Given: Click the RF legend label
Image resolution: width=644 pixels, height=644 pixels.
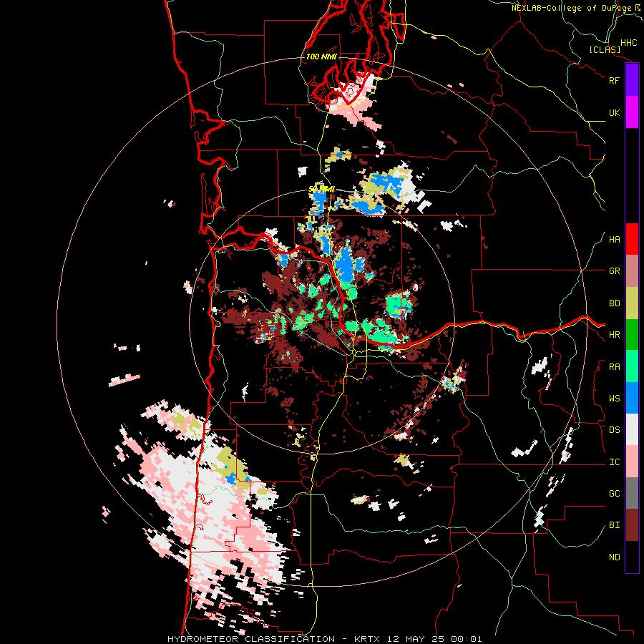Looking at the screenshot, I should [614, 80].
